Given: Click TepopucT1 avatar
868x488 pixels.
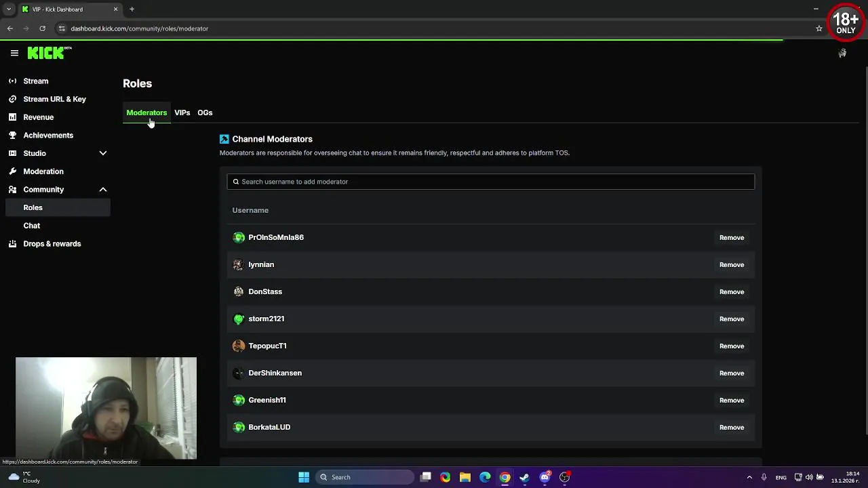Looking at the screenshot, I should [239, 346].
